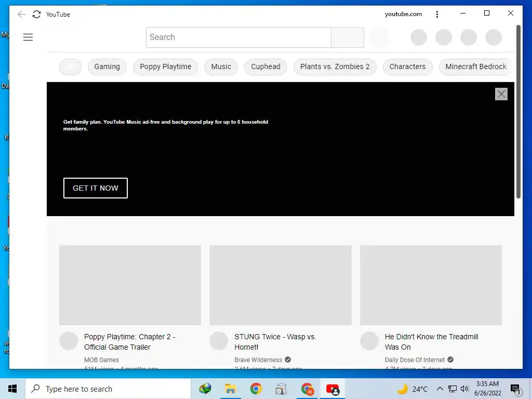Viewport: 532px width, 399px height.
Task: Select the Poppy Playtime chip
Action: (x=166, y=66)
